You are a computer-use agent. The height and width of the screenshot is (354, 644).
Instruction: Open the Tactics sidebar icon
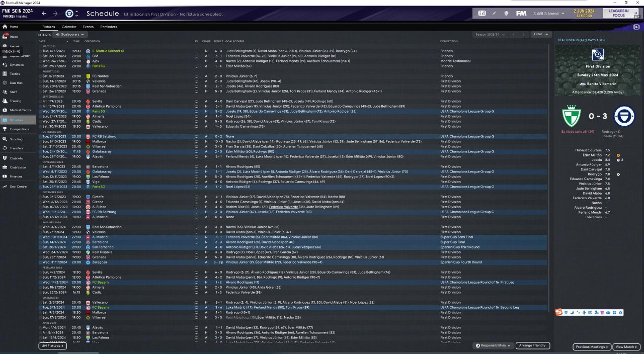[5, 74]
